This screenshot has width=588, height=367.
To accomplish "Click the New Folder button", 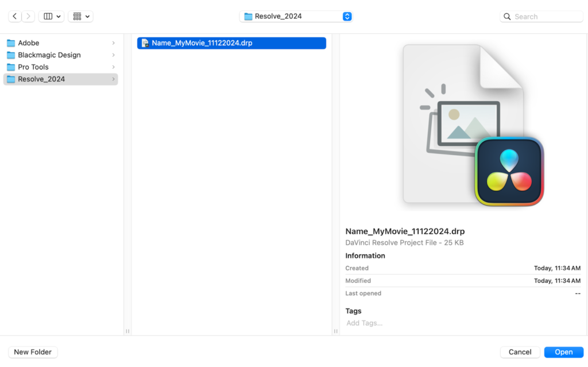I will tap(33, 352).
